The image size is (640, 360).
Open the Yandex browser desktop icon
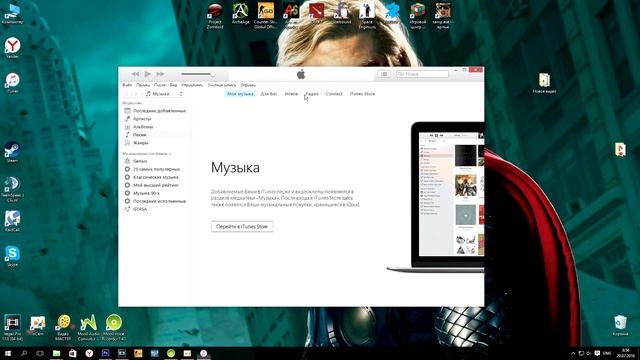click(12, 48)
